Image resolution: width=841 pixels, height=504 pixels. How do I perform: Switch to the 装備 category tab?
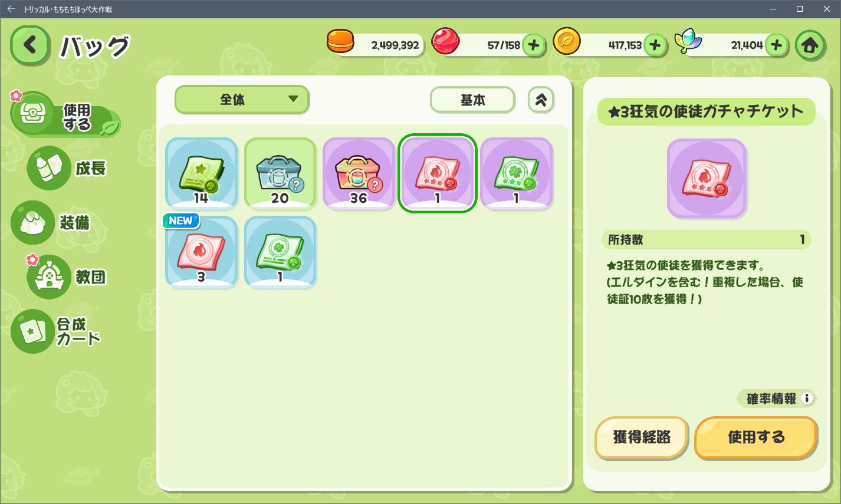click(x=51, y=223)
